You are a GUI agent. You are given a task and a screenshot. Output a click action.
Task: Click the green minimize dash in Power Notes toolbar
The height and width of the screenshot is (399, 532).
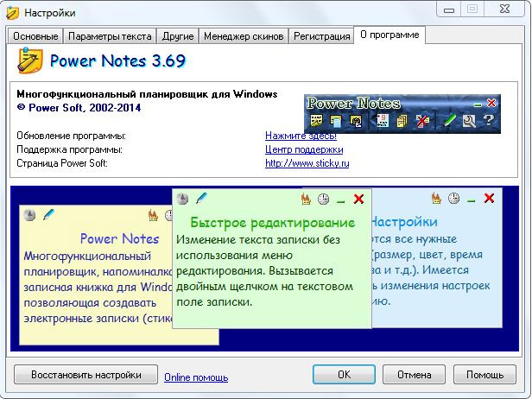478,104
